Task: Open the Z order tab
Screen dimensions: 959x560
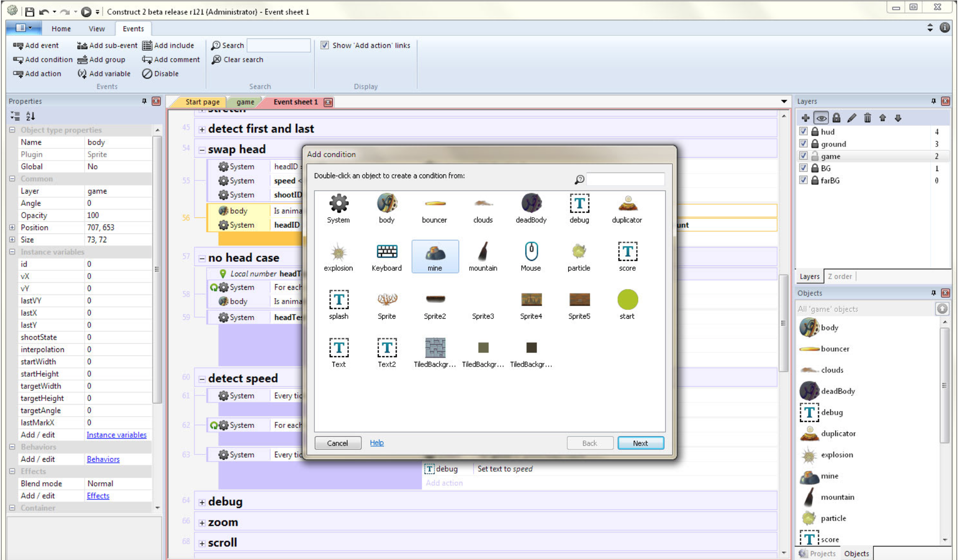Action: [x=840, y=276]
